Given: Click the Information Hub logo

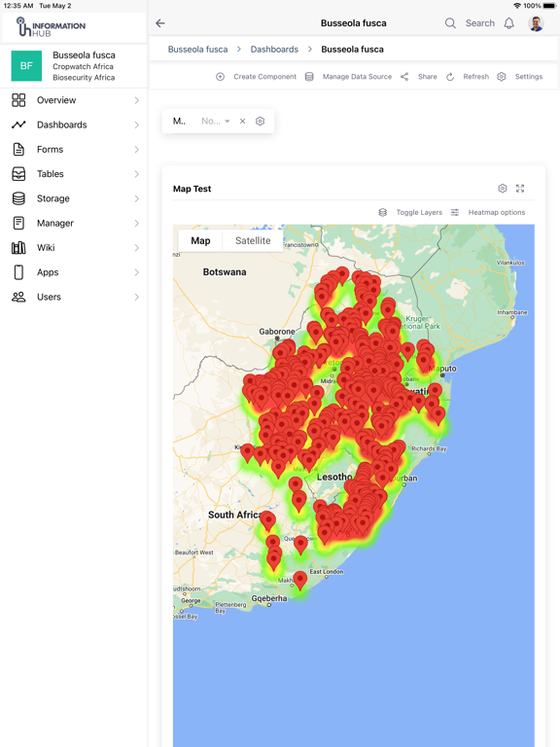Looking at the screenshot, I should (x=51, y=26).
